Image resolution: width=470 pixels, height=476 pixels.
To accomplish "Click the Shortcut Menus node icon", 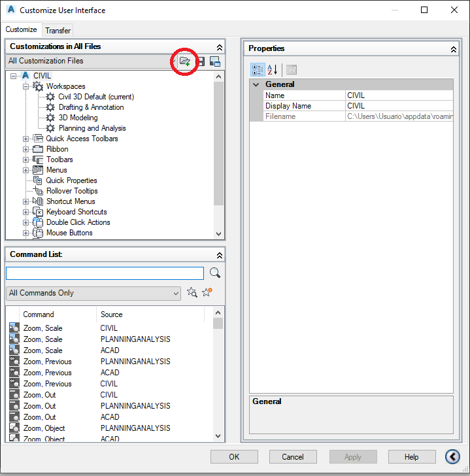I will (38, 201).
